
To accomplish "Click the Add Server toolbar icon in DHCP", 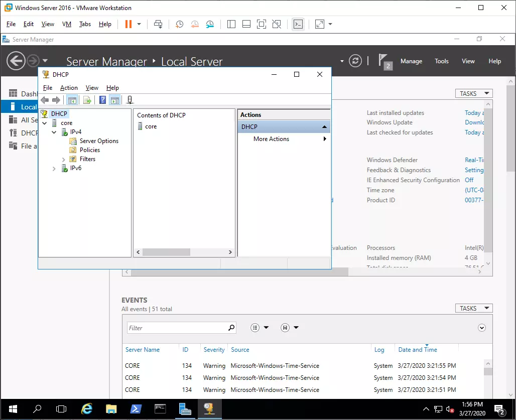I will coord(130,100).
